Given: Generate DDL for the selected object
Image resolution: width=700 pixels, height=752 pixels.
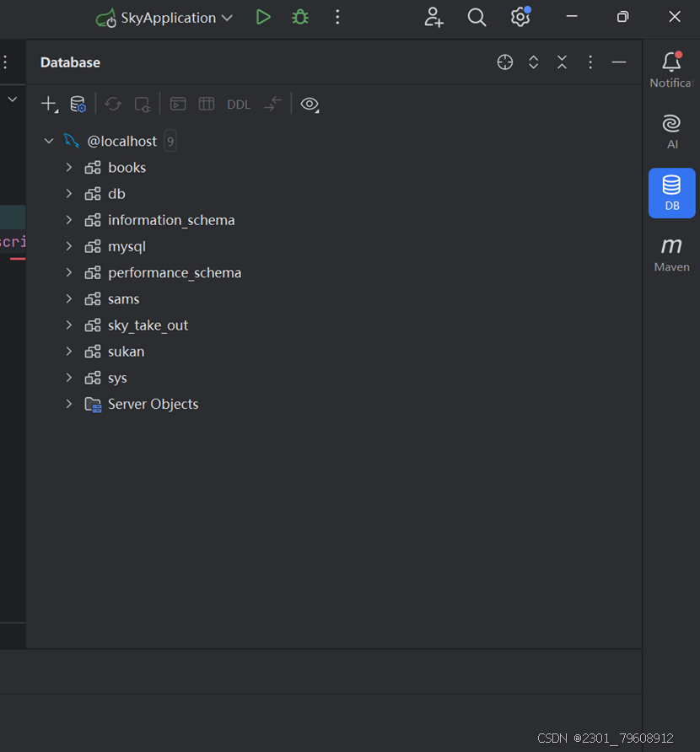Looking at the screenshot, I should coord(238,104).
